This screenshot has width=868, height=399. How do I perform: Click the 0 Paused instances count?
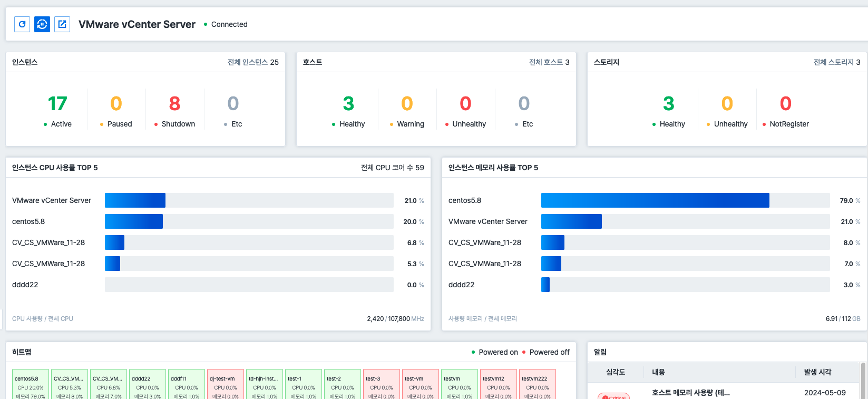pyautogui.click(x=116, y=104)
